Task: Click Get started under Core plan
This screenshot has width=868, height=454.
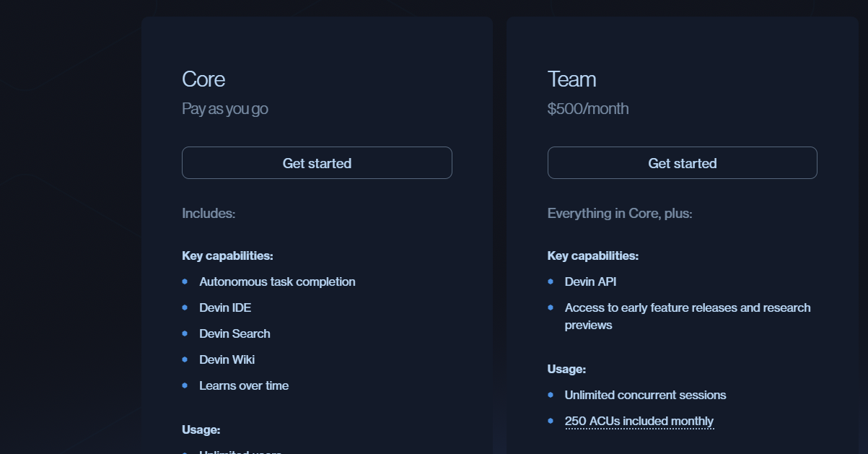Action: click(317, 163)
